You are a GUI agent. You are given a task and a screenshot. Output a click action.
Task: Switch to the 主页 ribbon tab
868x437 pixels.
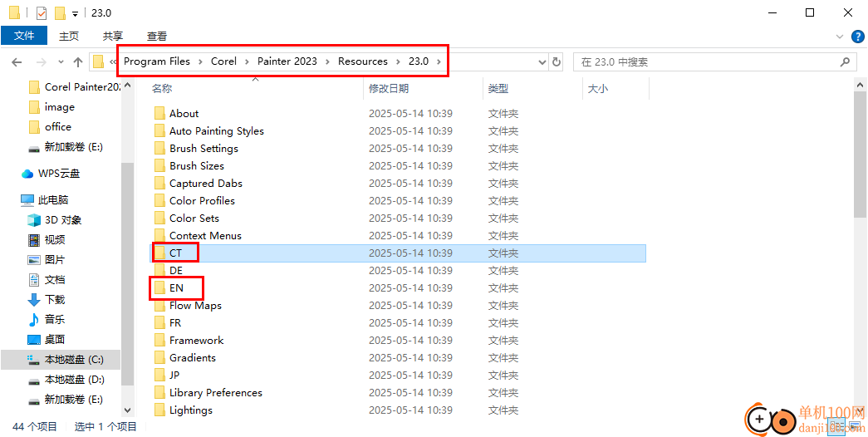click(x=69, y=36)
